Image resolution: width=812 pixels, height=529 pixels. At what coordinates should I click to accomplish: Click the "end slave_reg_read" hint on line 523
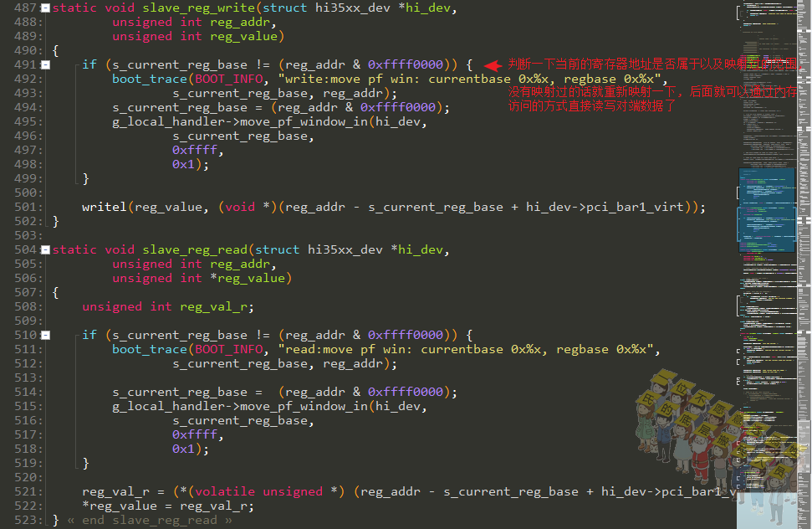tap(149, 520)
